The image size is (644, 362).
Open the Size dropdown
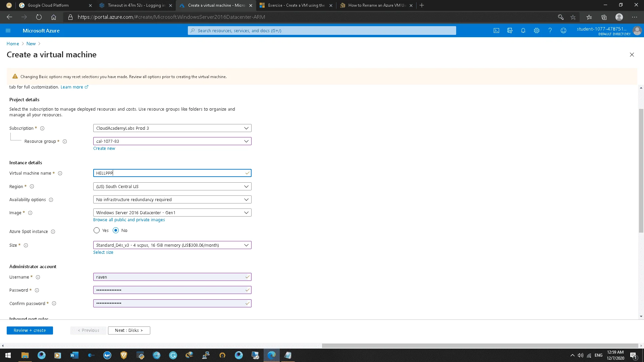pos(172,245)
